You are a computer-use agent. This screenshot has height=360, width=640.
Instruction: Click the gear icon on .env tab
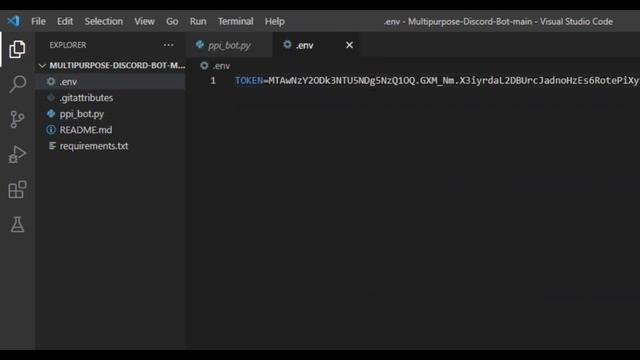[287, 44]
